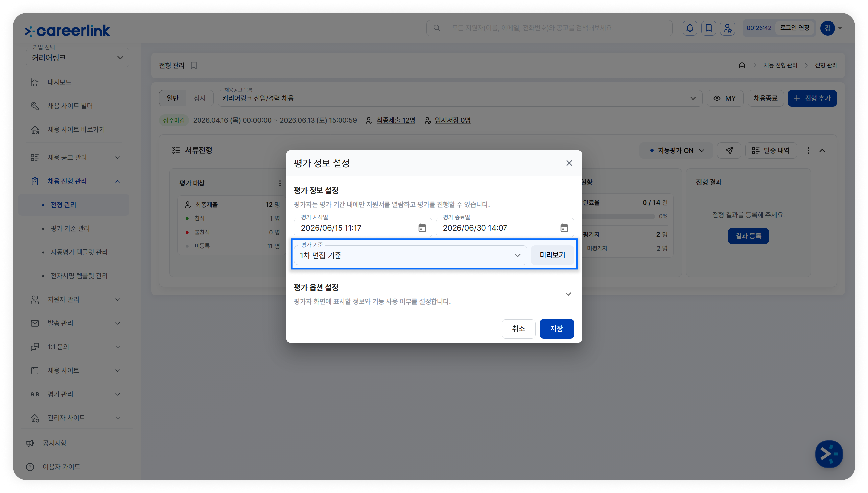Viewport: 868px width, 493px height.
Task: Click the send paper-plane icon in 서류전형
Action: (729, 150)
